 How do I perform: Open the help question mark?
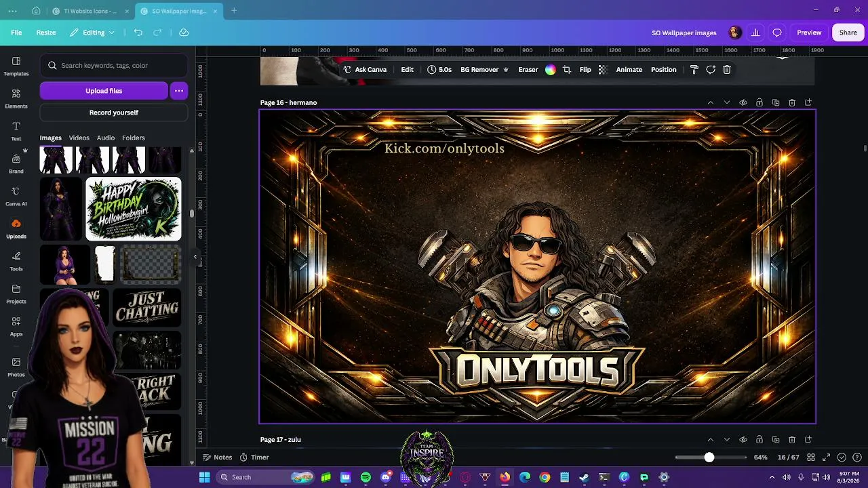tap(857, 457)
